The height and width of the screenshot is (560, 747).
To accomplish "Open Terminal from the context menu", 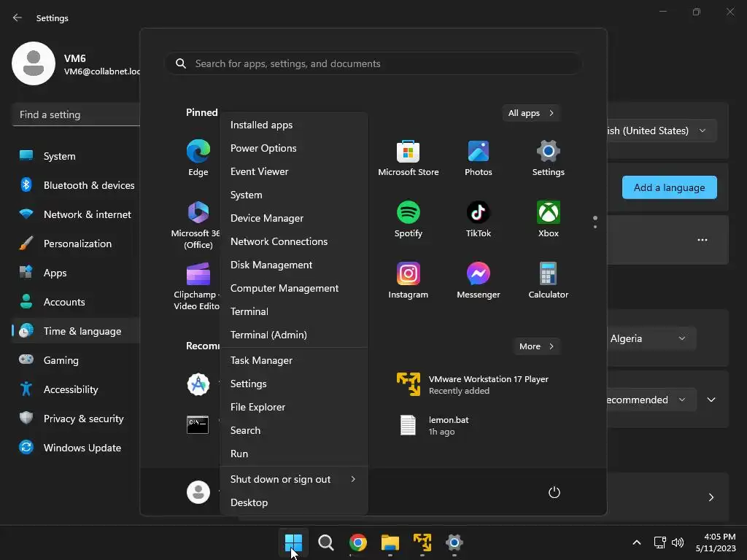I will (x=294, y=311).
